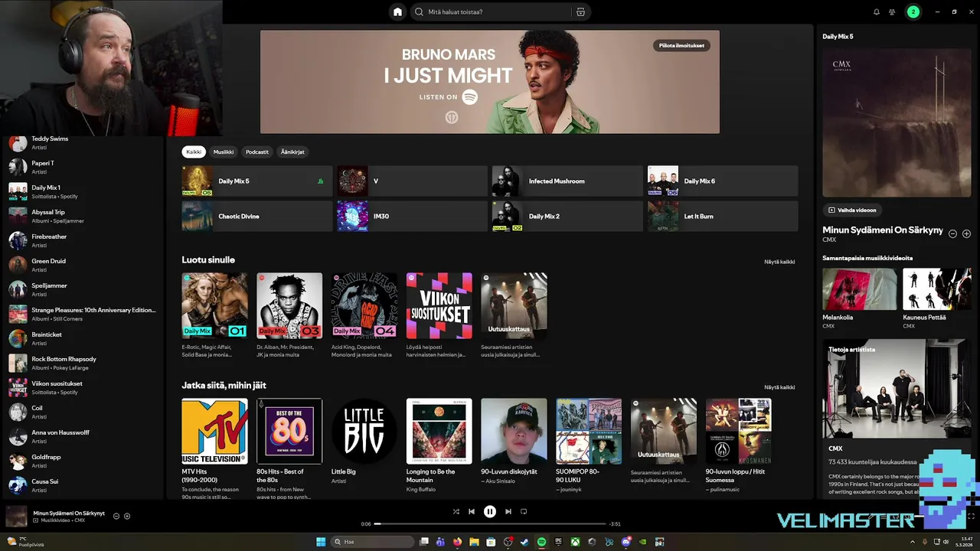Open the Green Druid library artist
Screen dimensions: 980x551
point(84,265)
